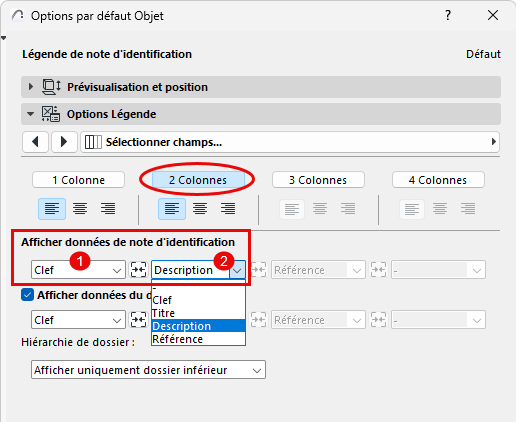
Task: Open the Clef dropdown in the dossier row
Action: coord(78,320)
